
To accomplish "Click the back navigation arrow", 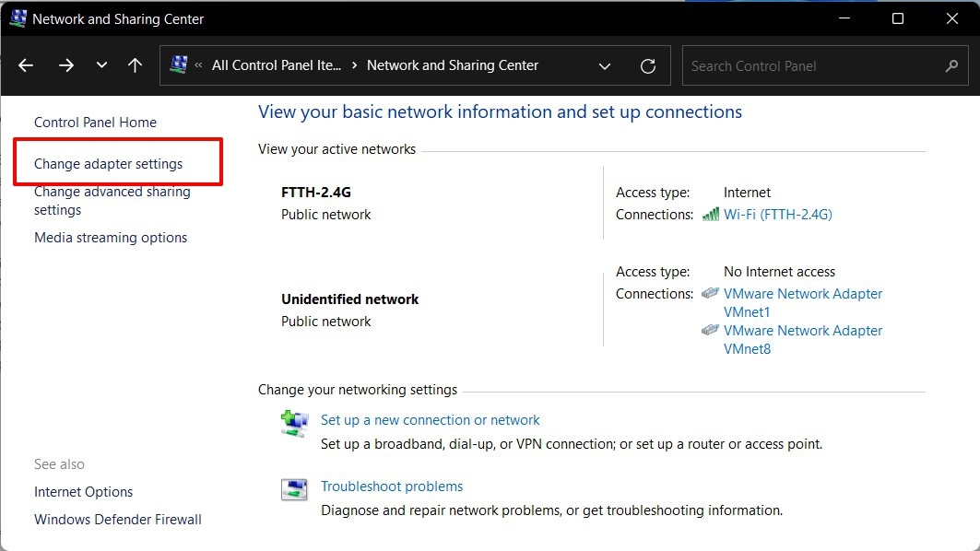I will (26, 65).
